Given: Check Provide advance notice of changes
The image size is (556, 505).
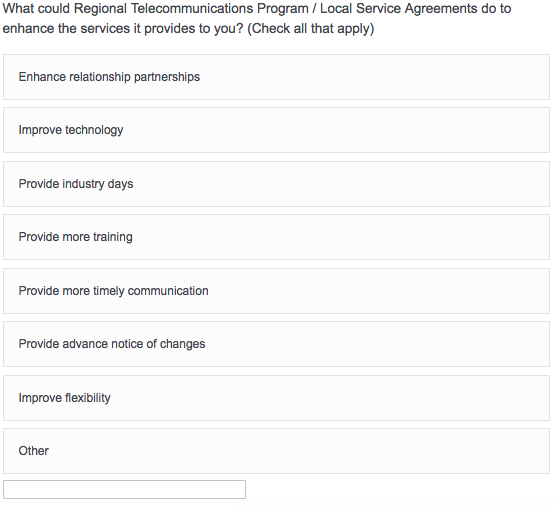Looking at the screenshot, I should coord(276,344).
